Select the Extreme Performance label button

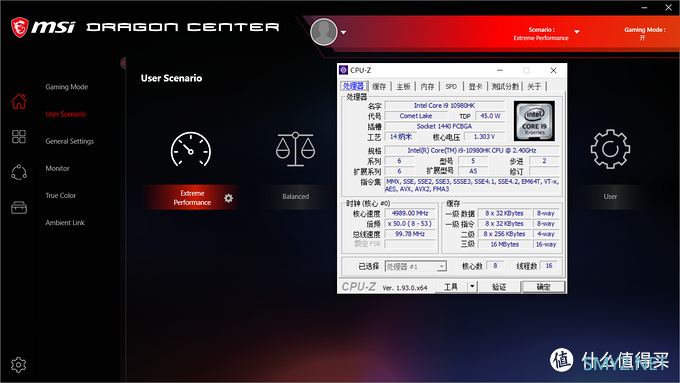(x=192, y=198)
